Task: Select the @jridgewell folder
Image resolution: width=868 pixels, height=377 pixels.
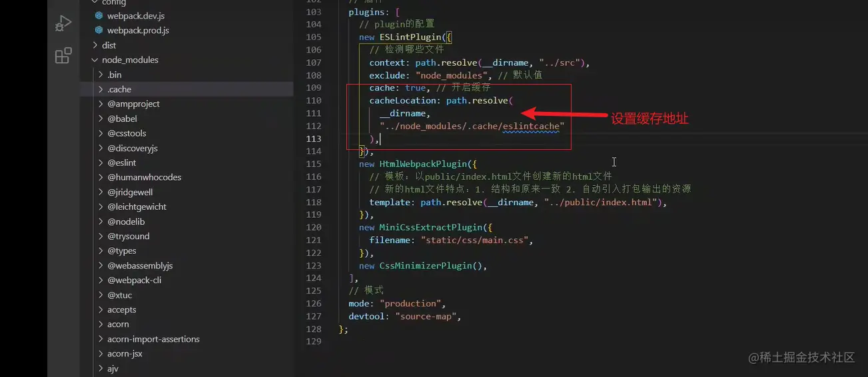Action: 130,192
